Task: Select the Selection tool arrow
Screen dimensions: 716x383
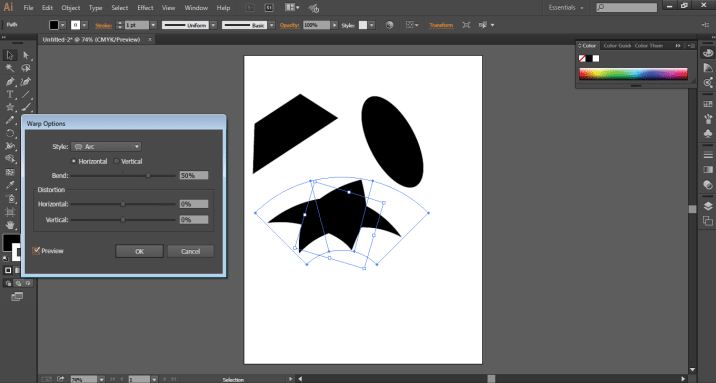Action: (x=10, y=55)
